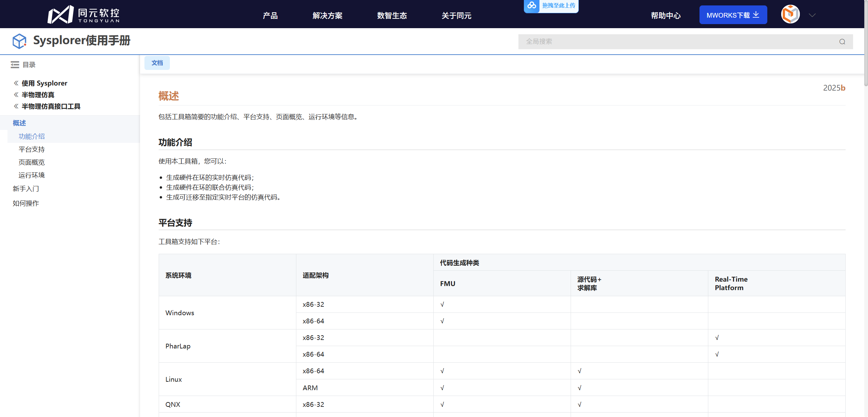Open the 半物理仿真接口工具 breadcrumb link
The width and height of the screenshot is (868, 417).
point(51,106)
